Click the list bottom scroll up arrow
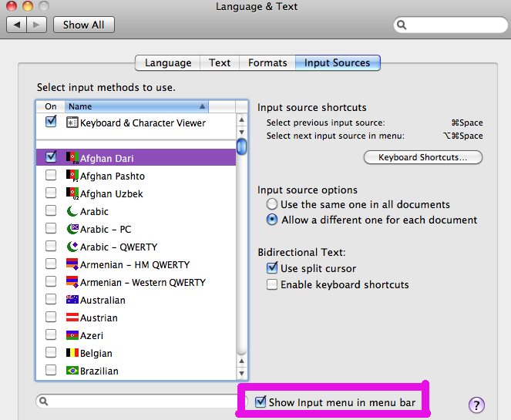The width and height of the screenshot is (511, 420). coord(241,361)
